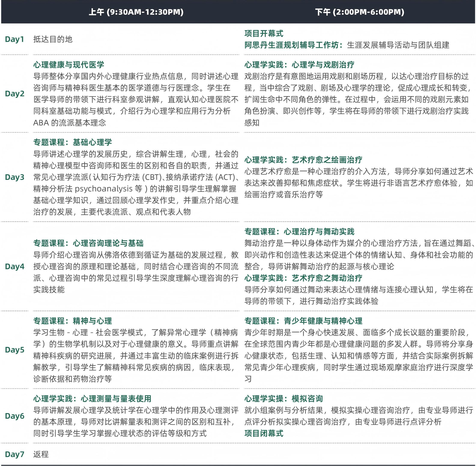Click the 项目开幕式 heading
Screen dimensions: 476x466
tap(264, 34)
